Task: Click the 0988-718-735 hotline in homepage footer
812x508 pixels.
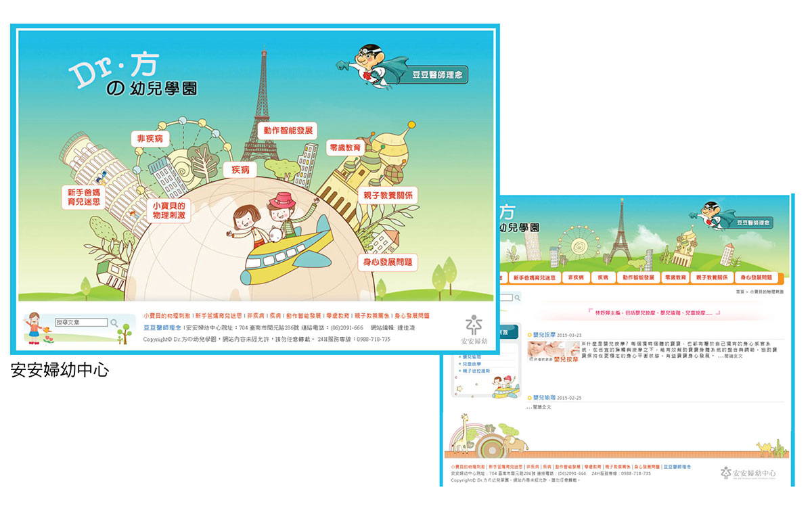Action: (372, 340)
